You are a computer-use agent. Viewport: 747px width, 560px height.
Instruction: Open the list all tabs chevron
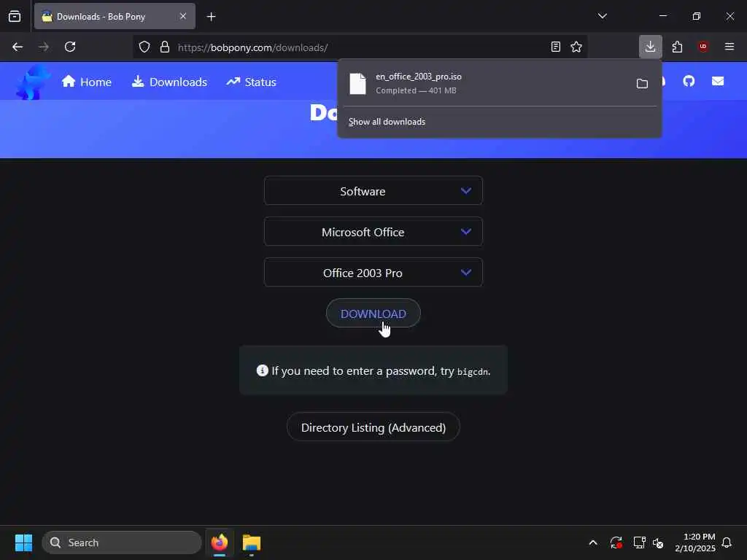pyautogui.click(x=602, y=16)
